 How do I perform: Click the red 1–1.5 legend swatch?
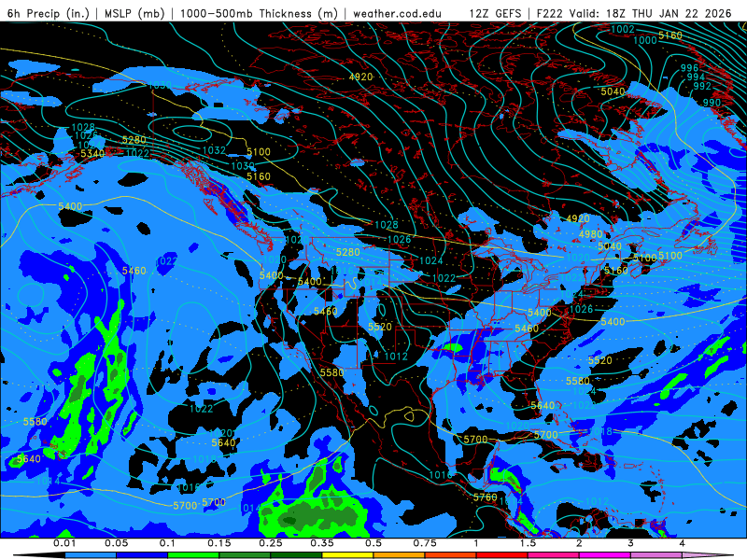[502, 555]
